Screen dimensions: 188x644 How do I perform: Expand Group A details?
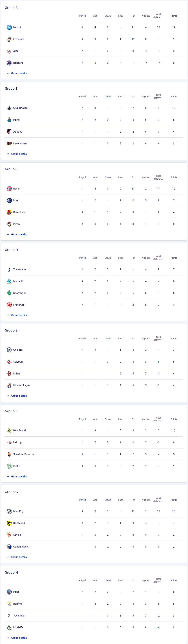click(x=17, y=73)
